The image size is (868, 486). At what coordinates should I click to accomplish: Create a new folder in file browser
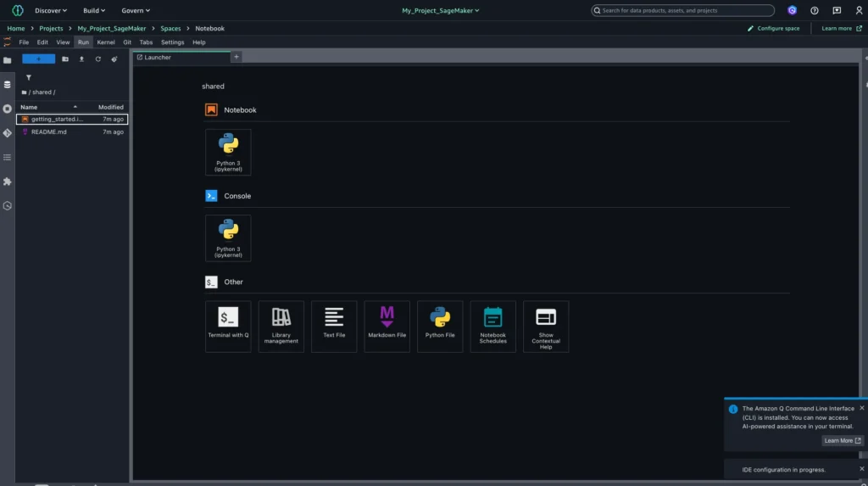(x=65, y=59)
